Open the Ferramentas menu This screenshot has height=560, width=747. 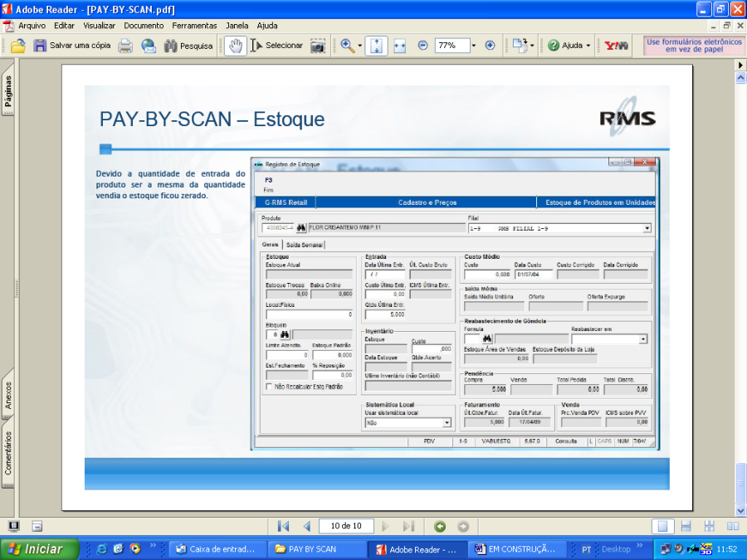pos(194,26)
